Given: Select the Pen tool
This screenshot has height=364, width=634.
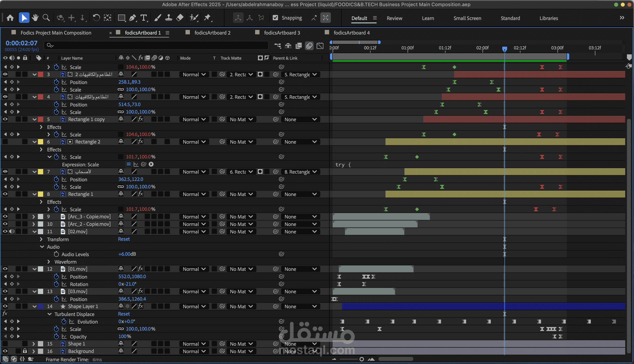Looking at the screenshot, I should pos(133,18).
